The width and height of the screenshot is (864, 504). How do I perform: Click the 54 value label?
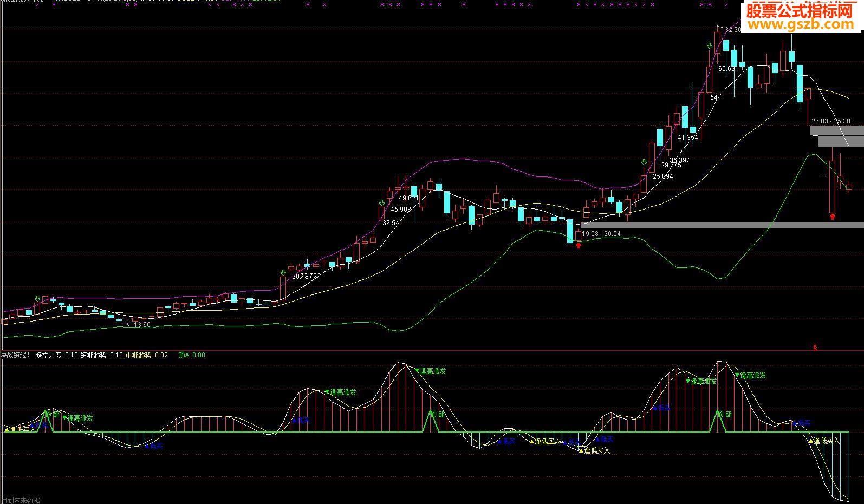(x=714, y=97)
